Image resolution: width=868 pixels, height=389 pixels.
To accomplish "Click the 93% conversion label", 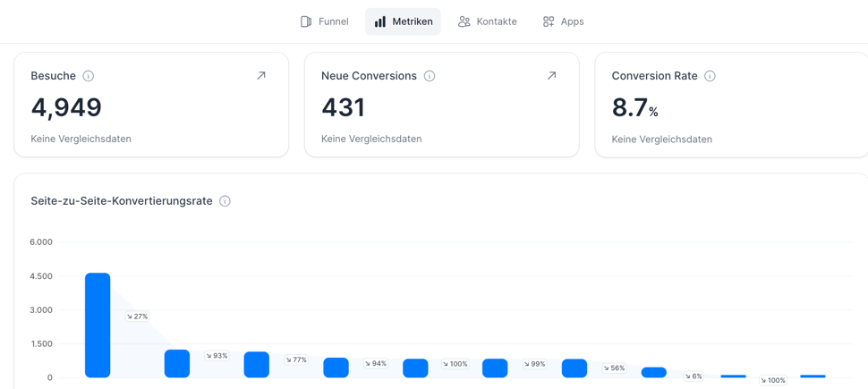I will click(217, 356).
